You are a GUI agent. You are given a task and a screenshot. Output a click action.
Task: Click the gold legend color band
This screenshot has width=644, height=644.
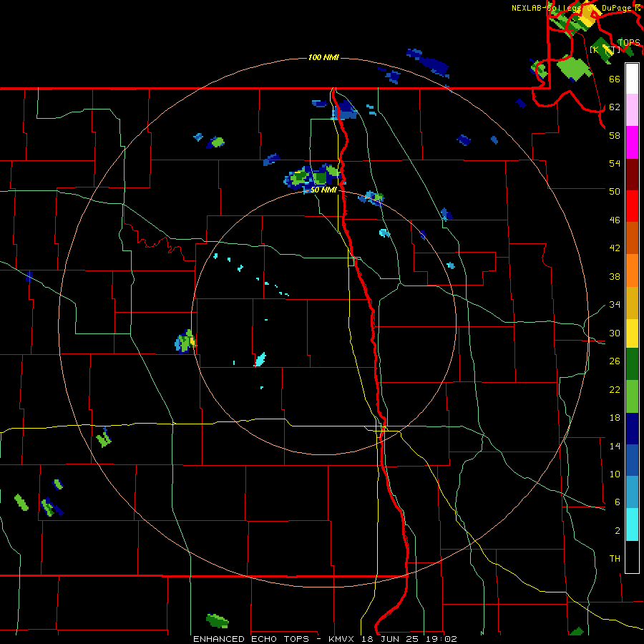[632, 303]
